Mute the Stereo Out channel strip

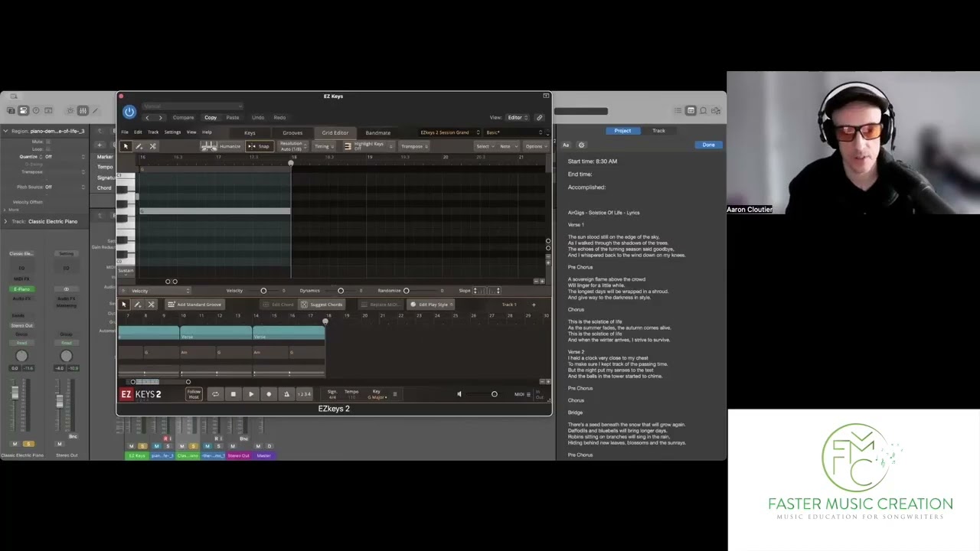pos(59,444)
